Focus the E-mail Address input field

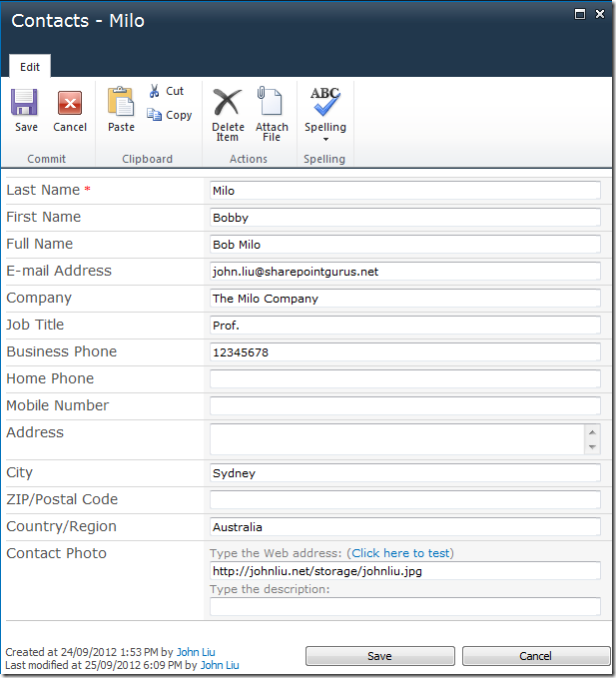[x=404, y=272]
